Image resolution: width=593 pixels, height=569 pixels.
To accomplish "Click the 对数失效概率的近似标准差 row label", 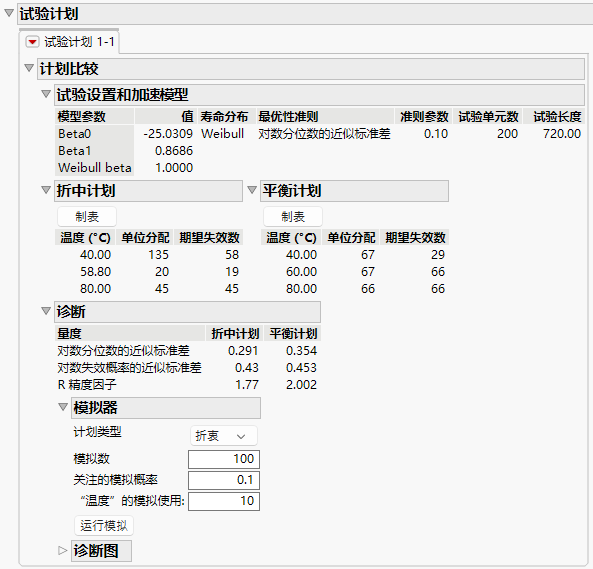I will click(129, 367).
